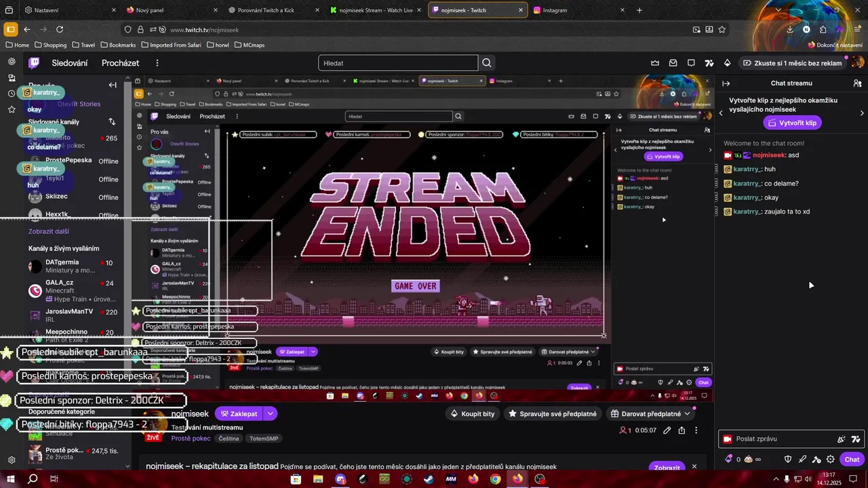Image resolution: width=868 pixels, height=488 pixels.
Task: Show next chat prompt with right chevron
Action: (862, 113)
